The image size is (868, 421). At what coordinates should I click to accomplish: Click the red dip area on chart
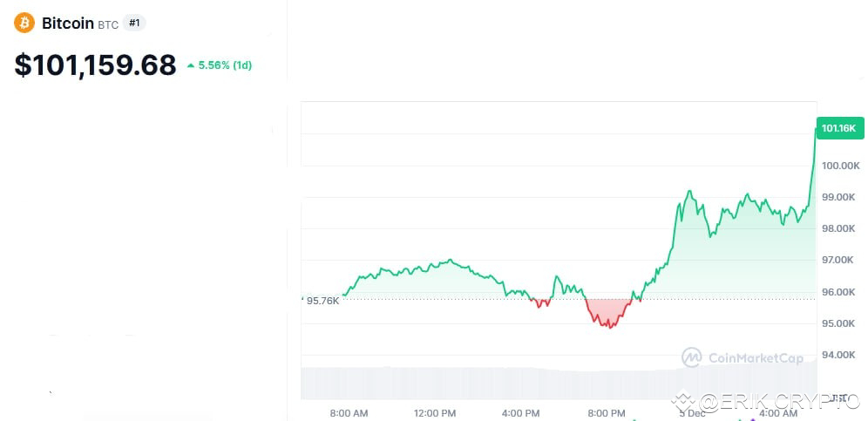pos(609,312)
